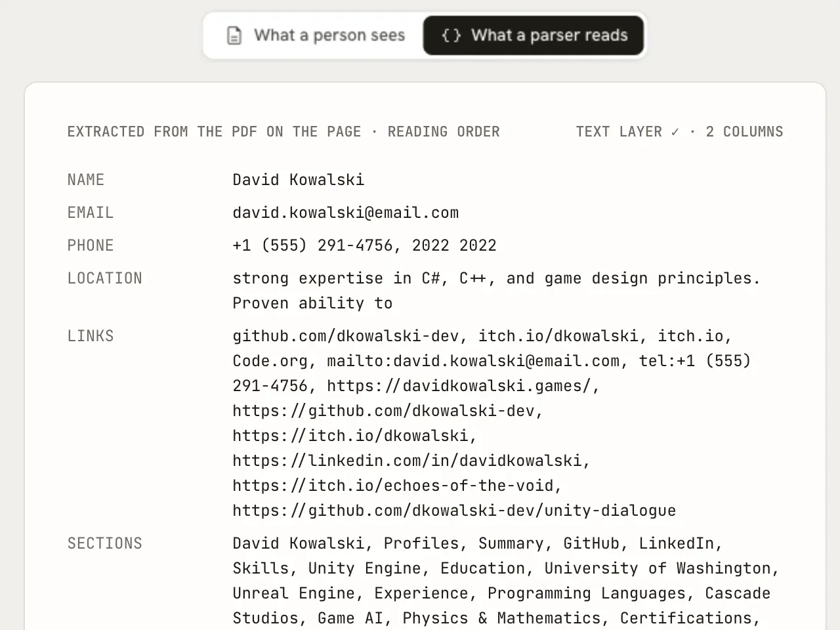Select the "What a parser reads" tab

(534, 35)
